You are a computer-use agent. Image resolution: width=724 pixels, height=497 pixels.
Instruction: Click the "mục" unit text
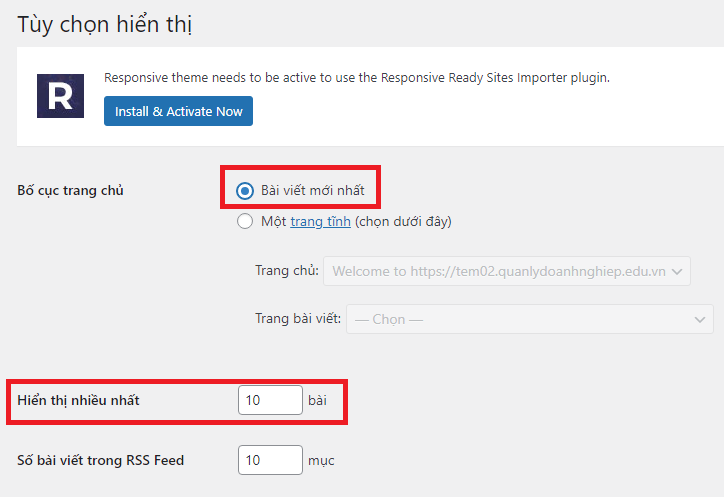pyautogui.click(x=321, y=460)
